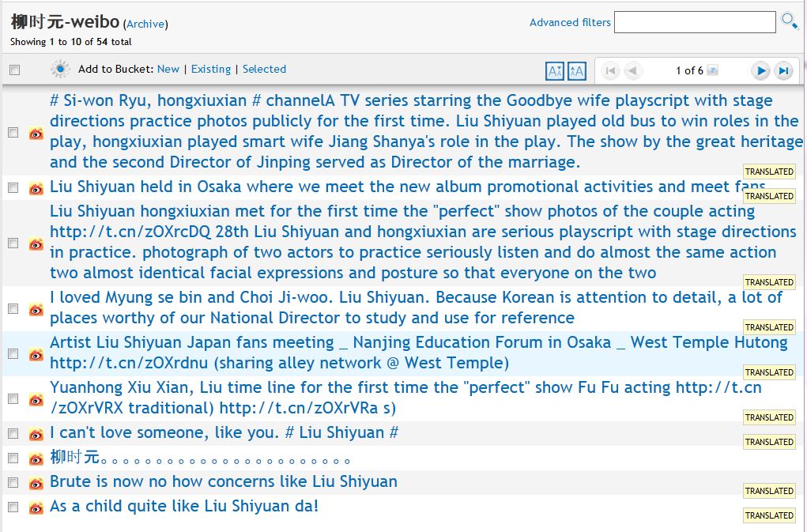
Task: Open post about 'perfect' show couple photos
Action: [x=423, y=242]
